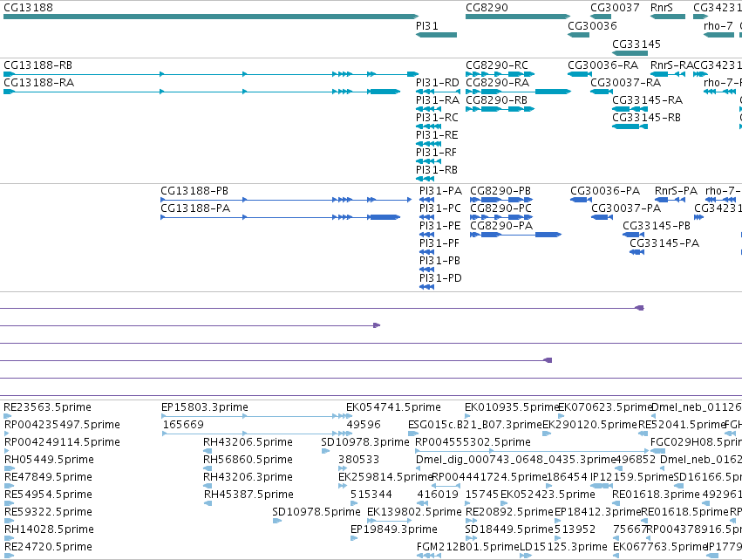Click transcript Pl31-RD

[x=439, y=92]
